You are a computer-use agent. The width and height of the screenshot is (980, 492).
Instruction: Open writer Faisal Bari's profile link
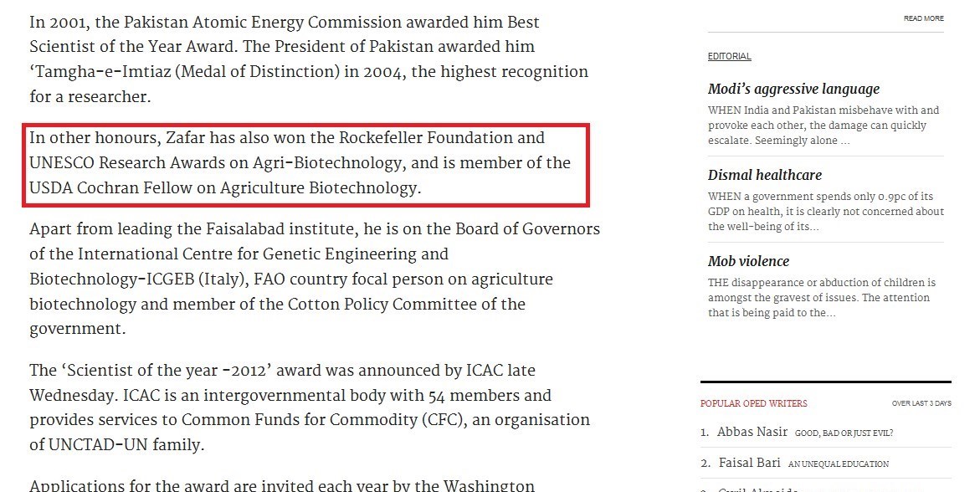point(750,463)
